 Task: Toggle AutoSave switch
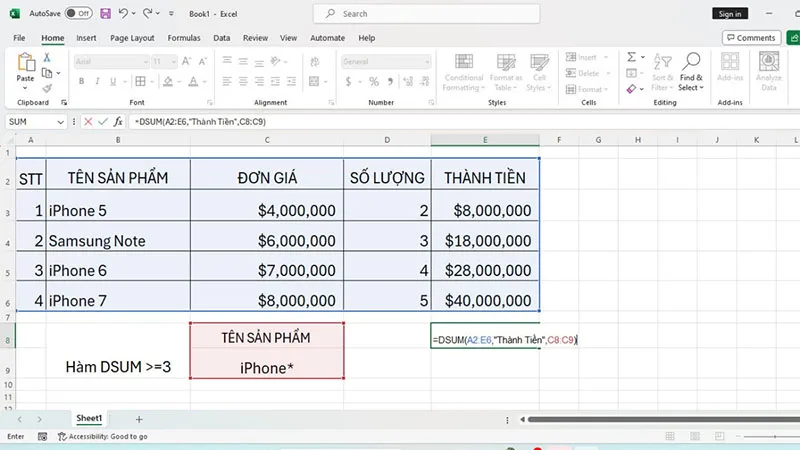point(79,14)
